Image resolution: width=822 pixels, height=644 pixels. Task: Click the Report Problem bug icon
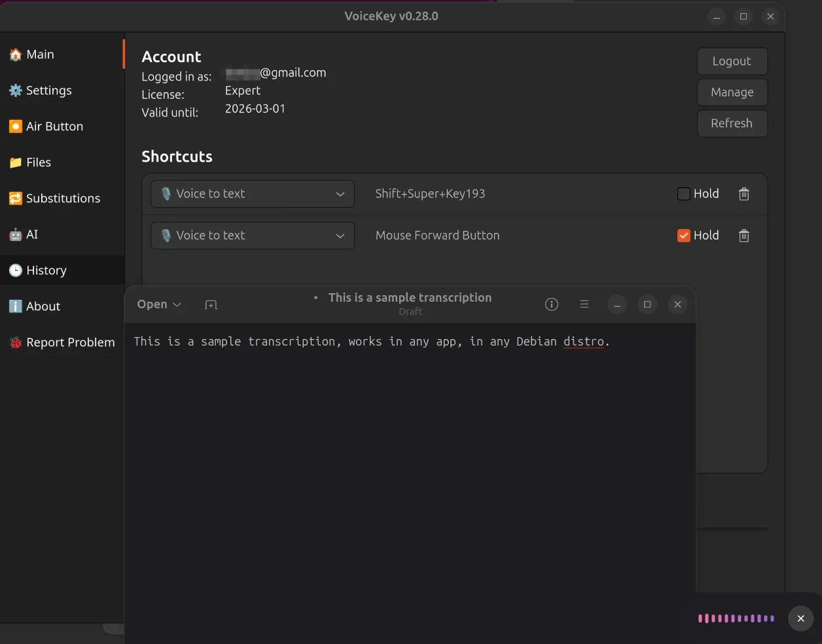(15, 342)
